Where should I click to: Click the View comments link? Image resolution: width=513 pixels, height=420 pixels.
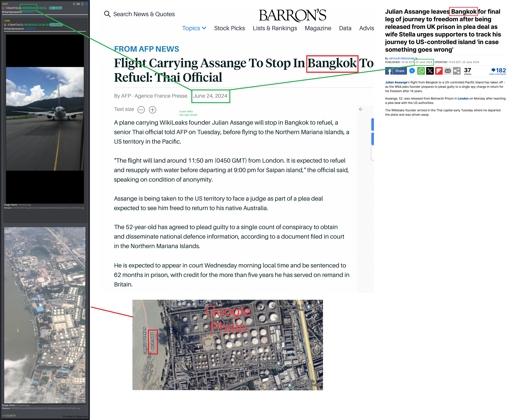click(x=497, y=74)
